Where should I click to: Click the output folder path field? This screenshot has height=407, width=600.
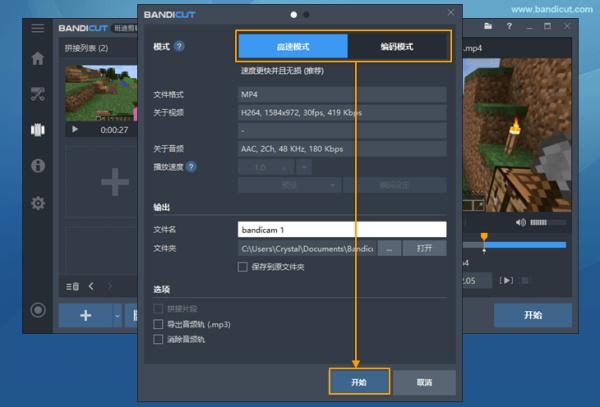click(x=307, y=248)
